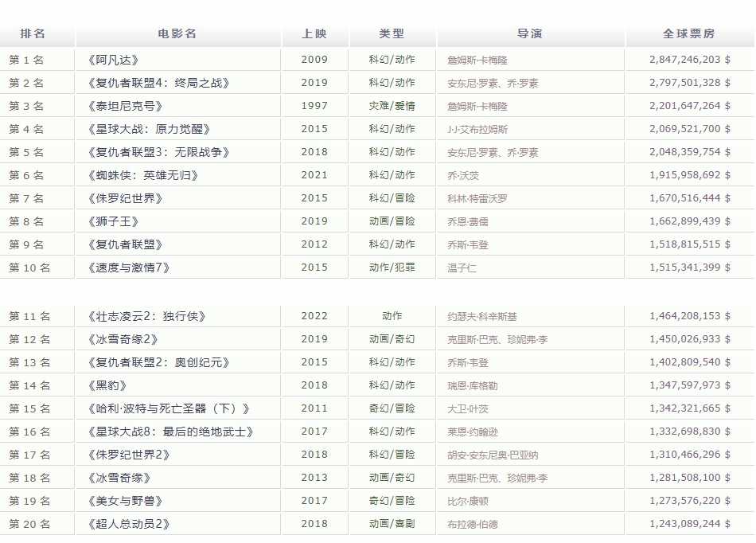756x543 pixels.
Task: Click the rank cell 第 1 名
Action: [x=26, y=60]
